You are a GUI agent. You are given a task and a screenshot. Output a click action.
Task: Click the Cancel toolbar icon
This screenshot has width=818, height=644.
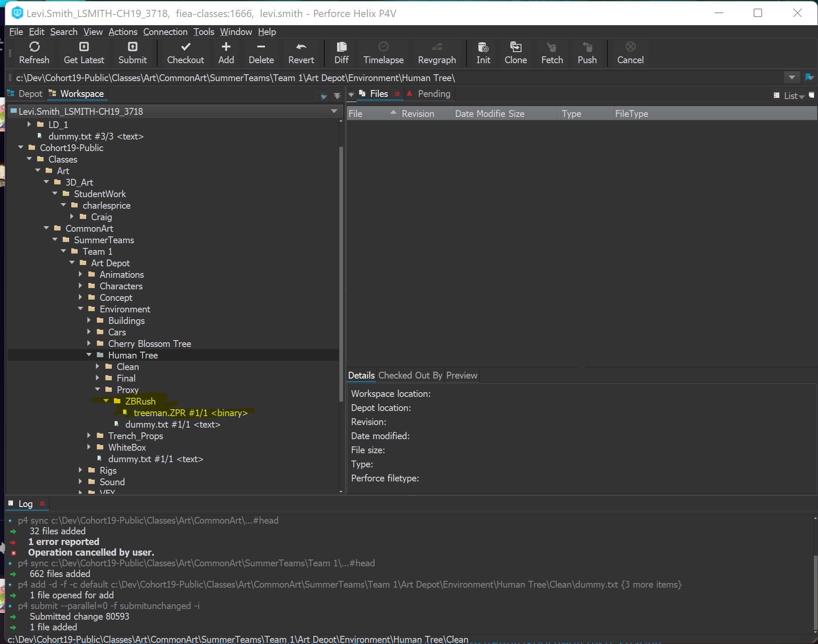[x=630, y=47]
